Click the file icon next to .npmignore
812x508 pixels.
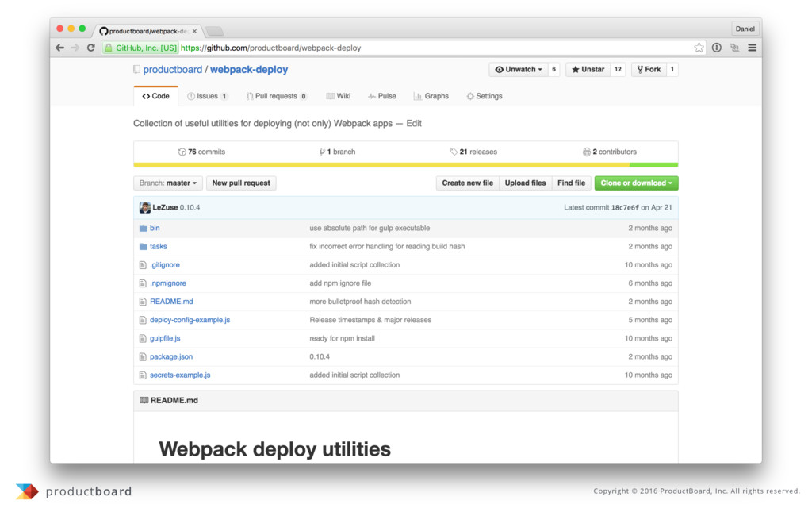point(143,283)
